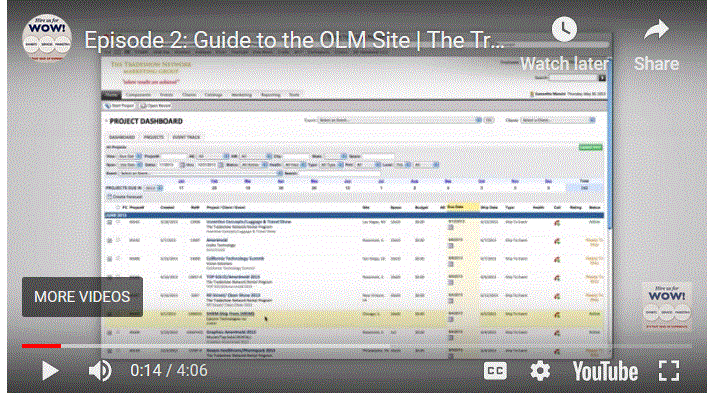Click the WOW watermark at bottom right
This screenshot has height=399, width=714.
point(667,306)
